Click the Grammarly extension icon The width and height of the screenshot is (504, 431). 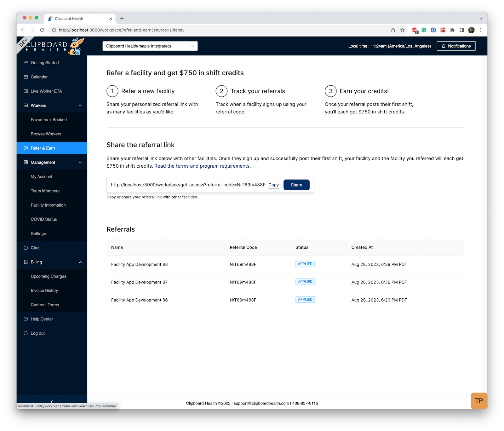424,30
